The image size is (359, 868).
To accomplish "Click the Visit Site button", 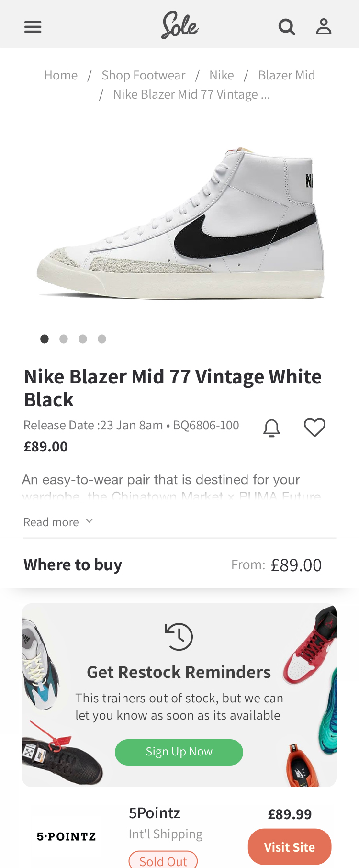I will [x=290, y=847].
